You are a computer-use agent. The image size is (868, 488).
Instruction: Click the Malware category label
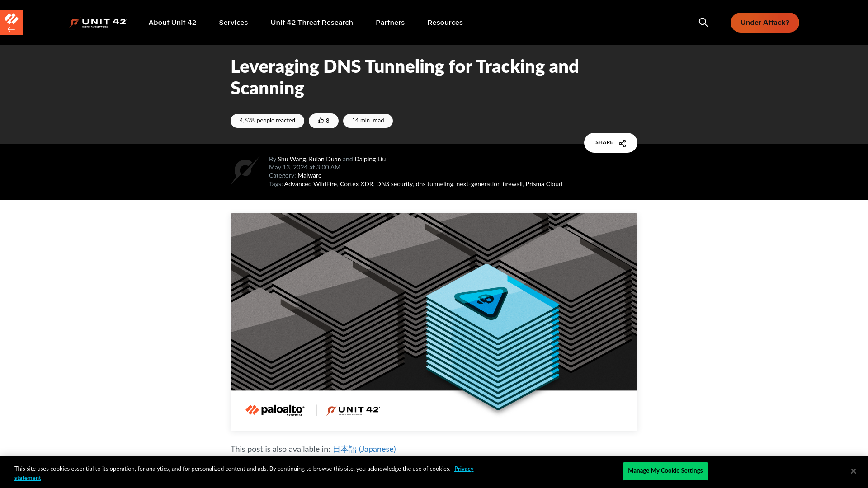[309, 175]
